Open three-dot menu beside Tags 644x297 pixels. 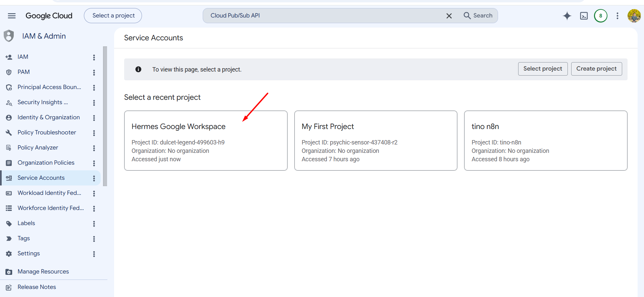click(94, 239)
